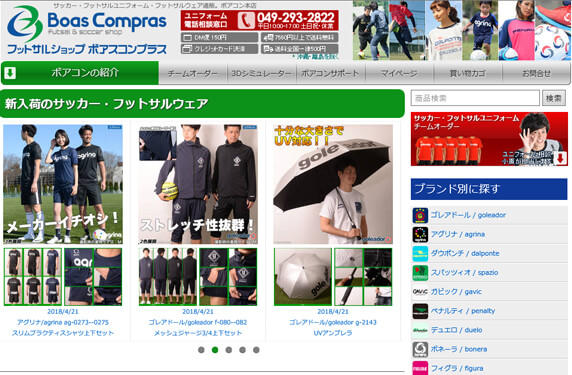572x375 pixels.
Task: Open メッシュジャージ3/4上下セット link
Action: (x=198, y=333)
